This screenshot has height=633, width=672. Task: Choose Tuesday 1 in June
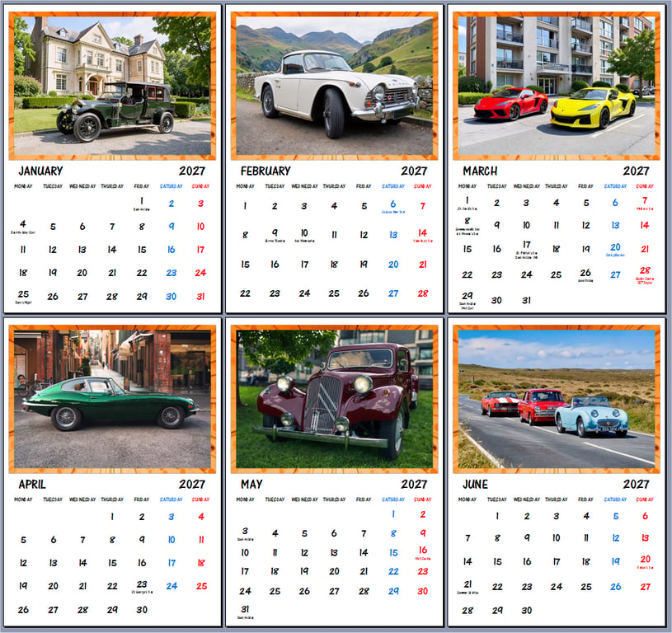[496, 516]
